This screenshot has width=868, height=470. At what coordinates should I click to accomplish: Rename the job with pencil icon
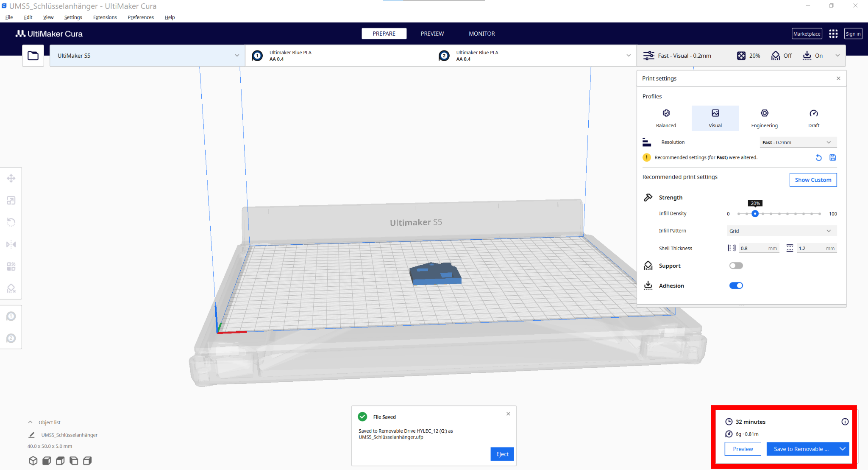(x=31, y=435)
